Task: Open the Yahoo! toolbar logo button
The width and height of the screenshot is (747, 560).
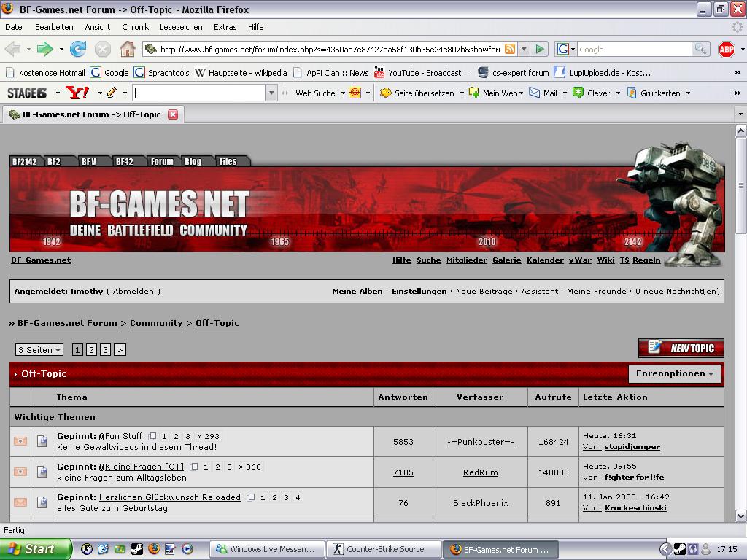Action: click(x=77, y=93)
